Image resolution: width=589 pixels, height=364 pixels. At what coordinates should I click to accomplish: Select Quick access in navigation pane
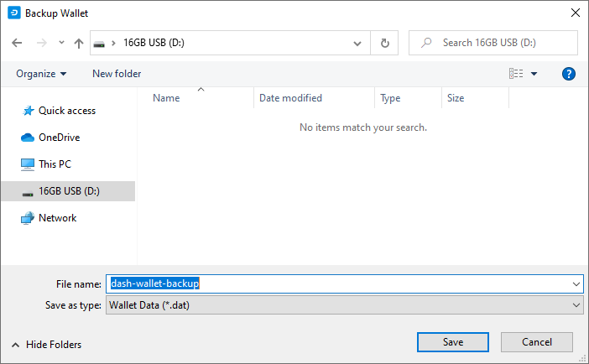[x=66, y=111]
